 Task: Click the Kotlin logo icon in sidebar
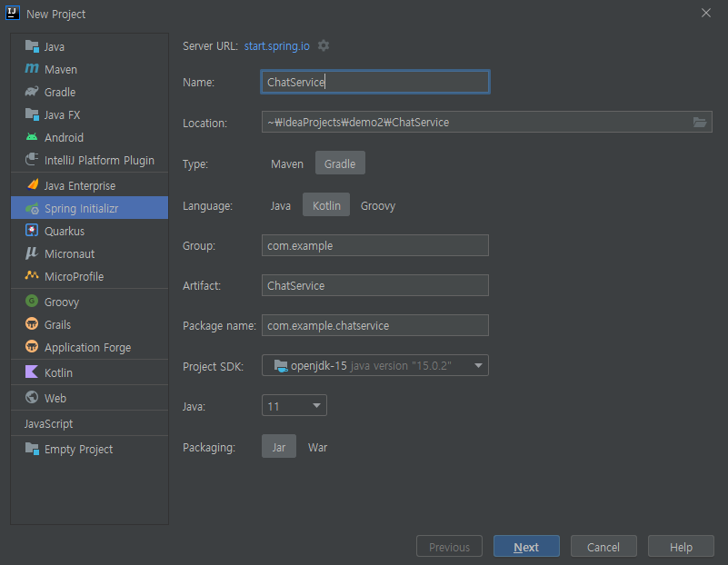[x=32, y=372]
